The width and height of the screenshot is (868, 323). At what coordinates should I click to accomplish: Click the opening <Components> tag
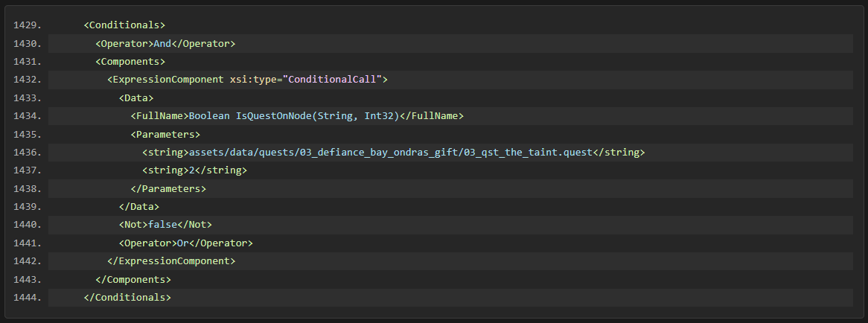tap(130, 62)
